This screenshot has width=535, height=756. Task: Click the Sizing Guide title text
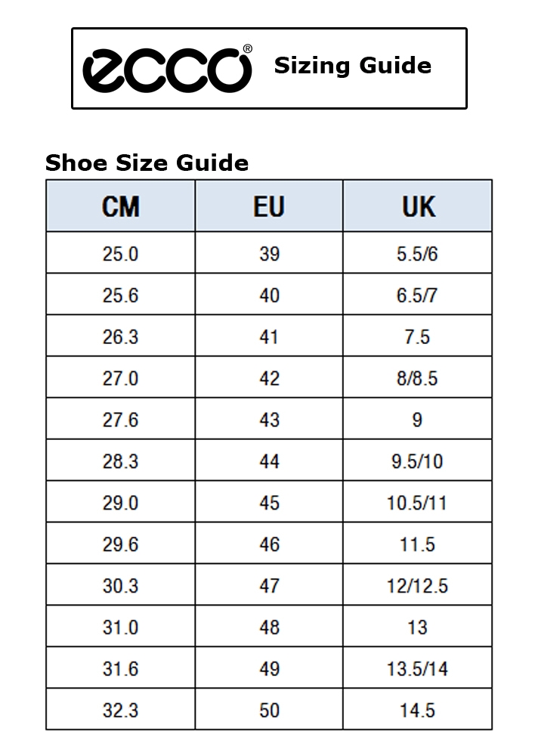tap(352, 66)
